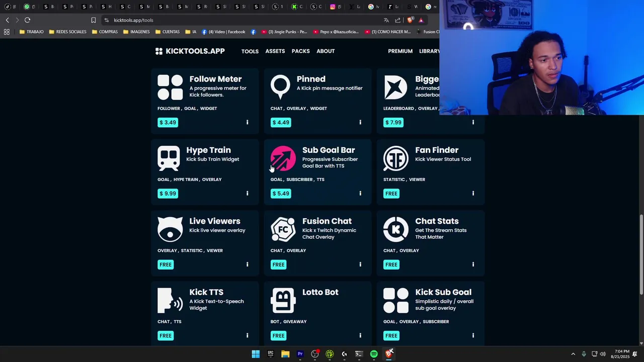Open the ABOUT menu item
This screenshot has height=362, width=644.
click(x=326, y=51)
